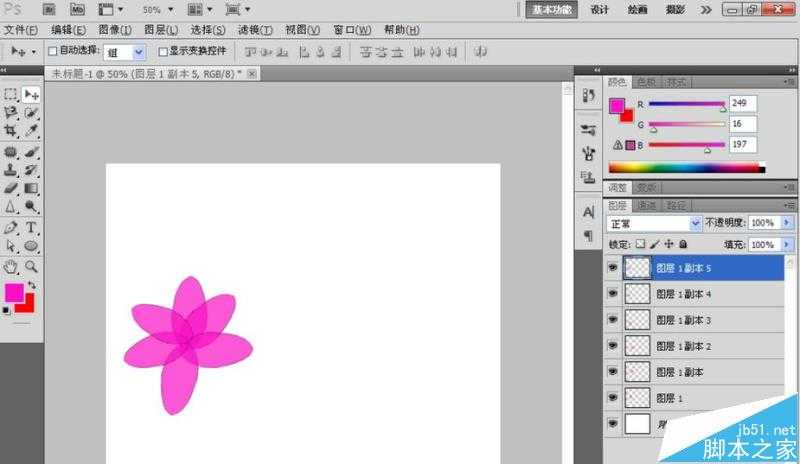This screenshot has width=800, height=464.
Task: Click the 基本功能 workspace button
Action: pyautogui.click(x=550, y=9)
